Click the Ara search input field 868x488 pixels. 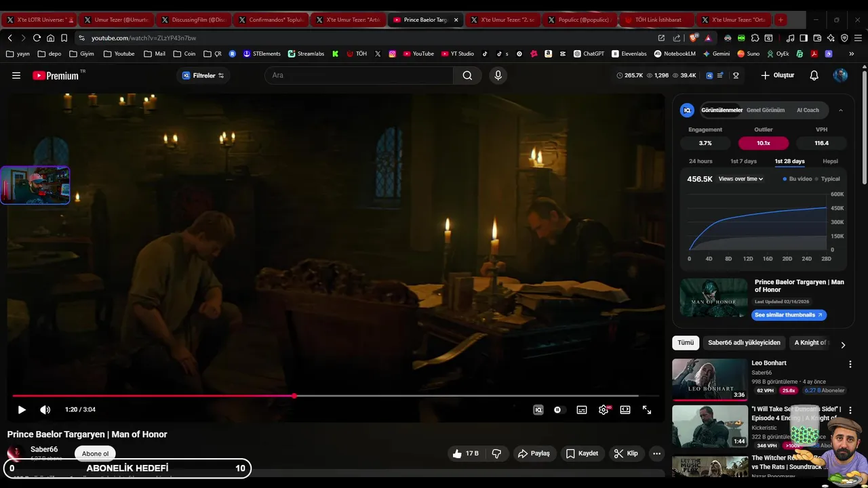point(359,75)
